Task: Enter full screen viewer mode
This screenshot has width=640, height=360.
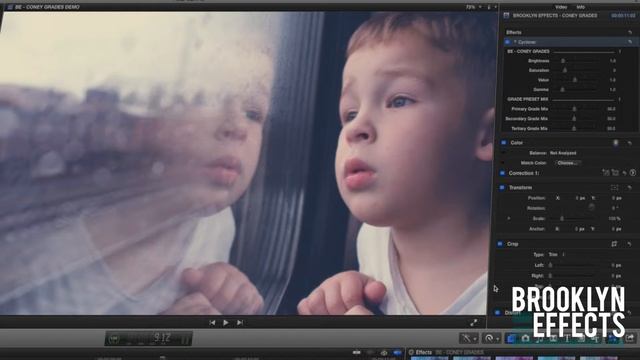Action: point(473,323)
